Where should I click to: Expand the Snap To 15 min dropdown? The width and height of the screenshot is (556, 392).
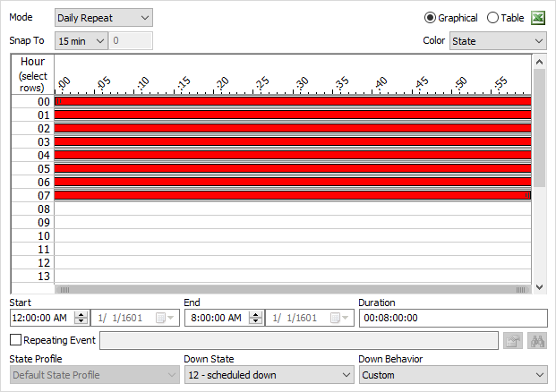[81, 40]
